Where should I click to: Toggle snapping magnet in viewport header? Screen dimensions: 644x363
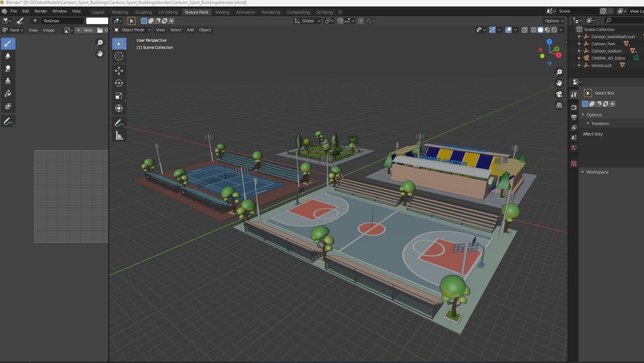click(340, 21)
